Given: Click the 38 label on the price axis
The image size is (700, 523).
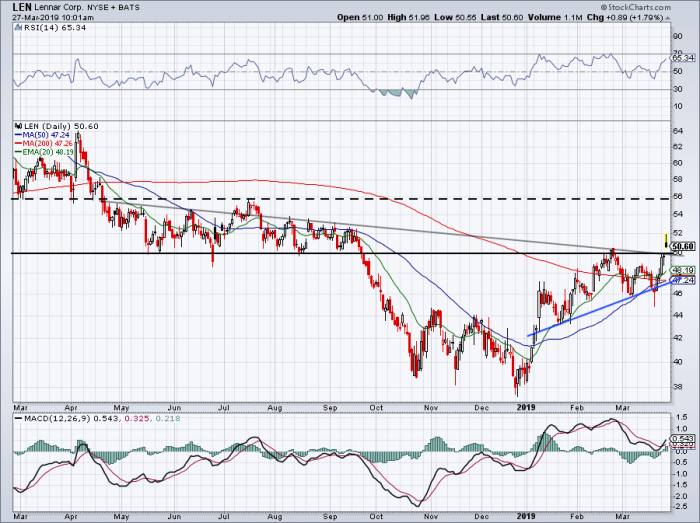Looking at the screenshot, I should [678, 386].
